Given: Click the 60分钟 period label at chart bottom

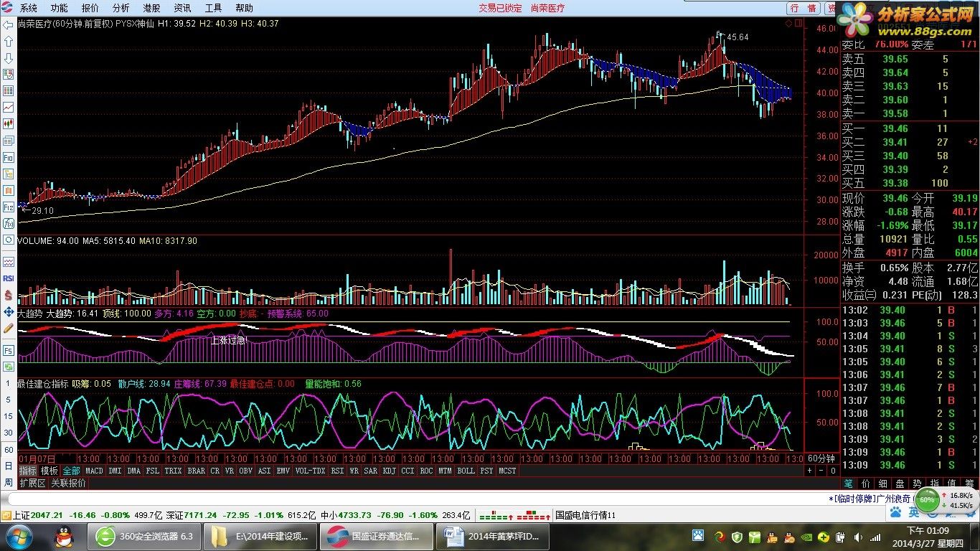Looking at the screenshot, I should pyautogui.click(x=821, y=458).
